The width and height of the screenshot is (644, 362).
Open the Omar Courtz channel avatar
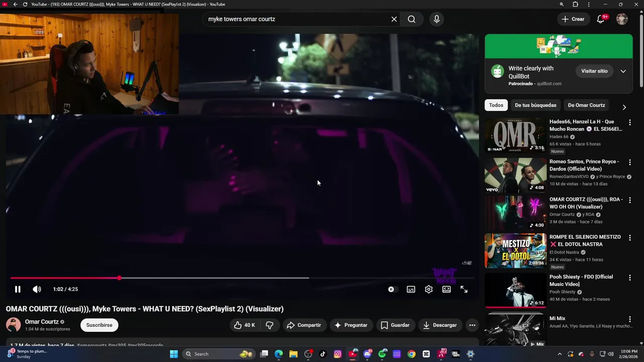[13, 325]
